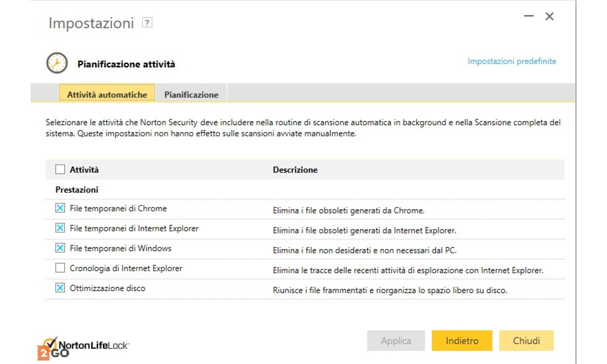Image resolution: width=607 pixels, height=364 pixels.
Task: Select the Prestazioni group heading
Action: tap(77, 190)
